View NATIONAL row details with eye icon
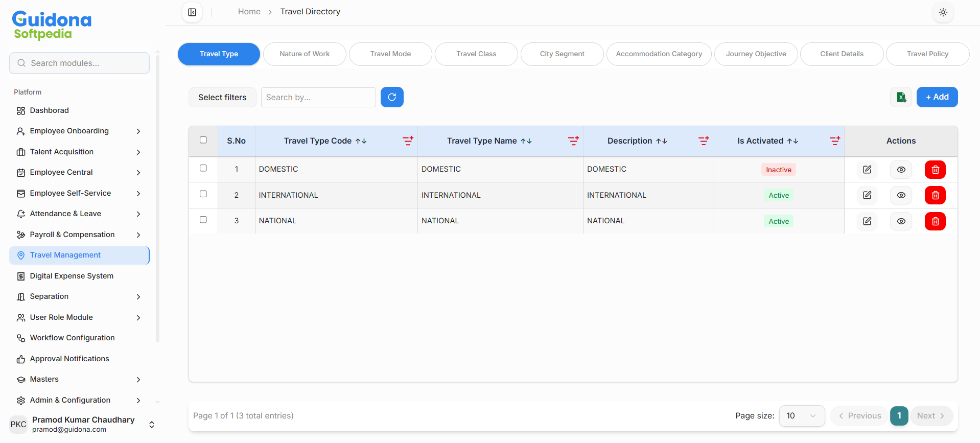This screenshot has height=443, width=980. click(901, 221)
